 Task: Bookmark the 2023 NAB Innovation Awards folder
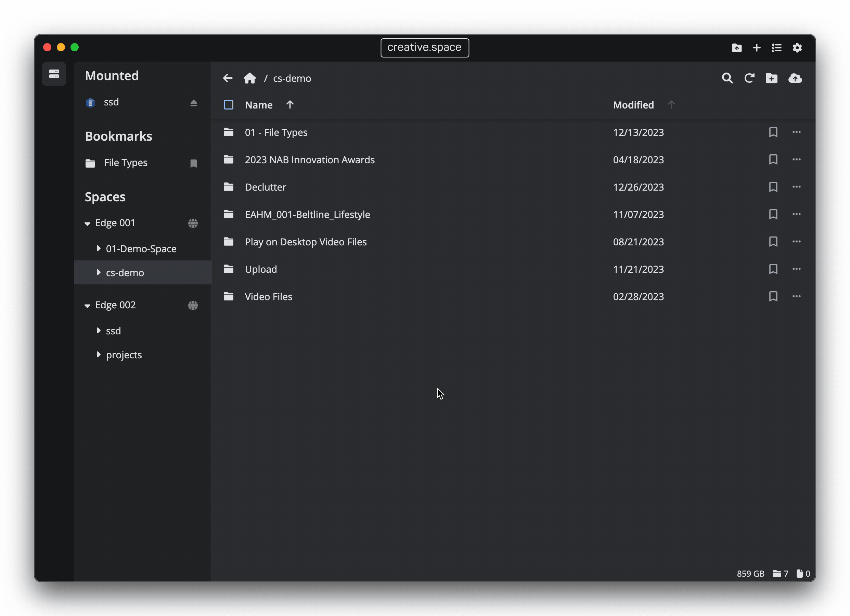(773, 159)
